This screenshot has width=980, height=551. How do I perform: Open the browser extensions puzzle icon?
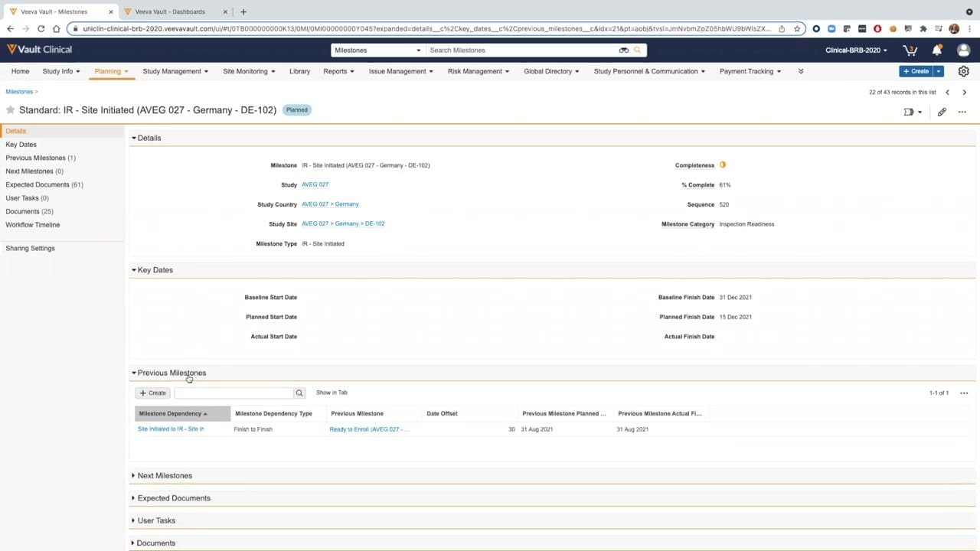[923, 29]
